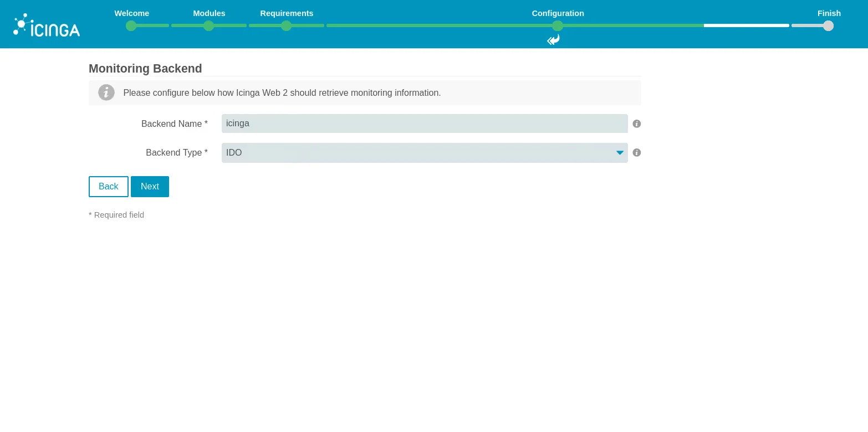Screen dimensions: 868x432
Task: Select IDO from the Backend Type selector
Action: click(425, 153)
